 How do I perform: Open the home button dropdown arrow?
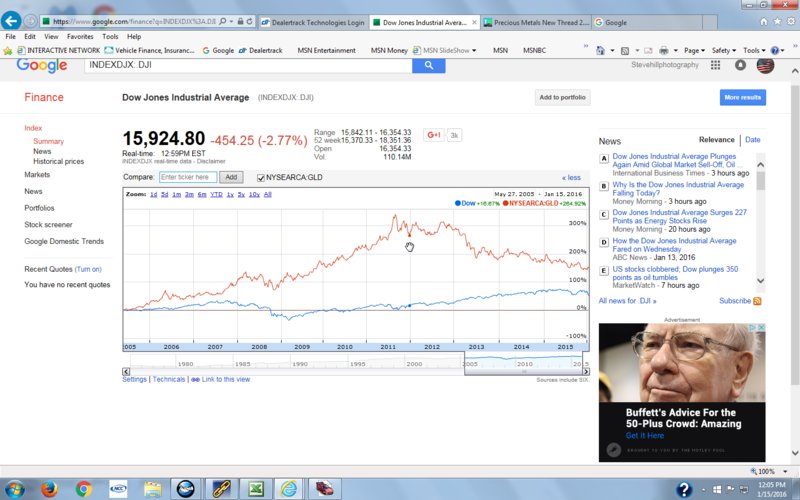[x=612, y=51]
